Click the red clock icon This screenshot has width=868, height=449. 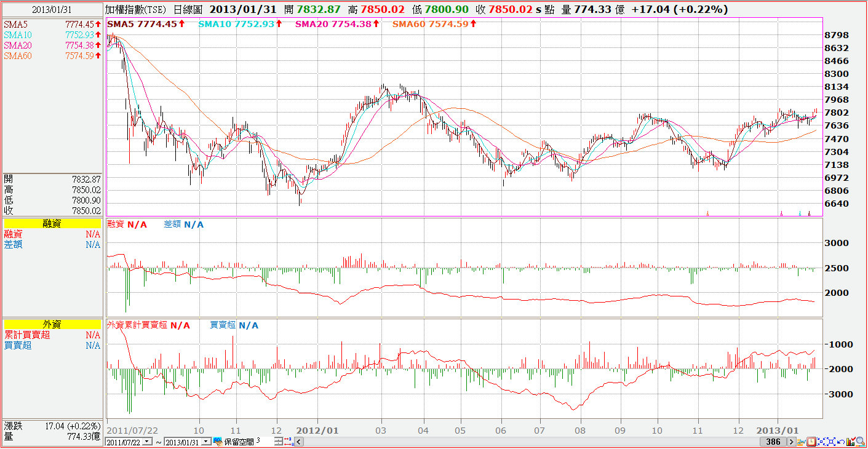coord(811,442)
